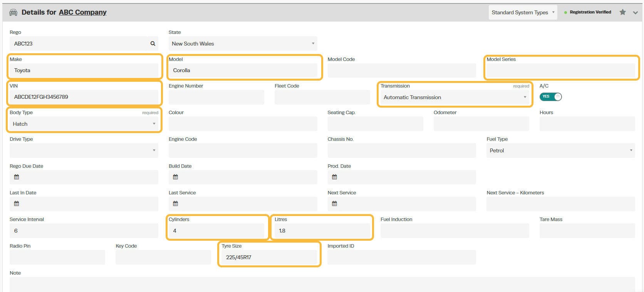This screenshot has height=292, width=644.
Task: Open the Drive Type dropdown
Action: 84,150
